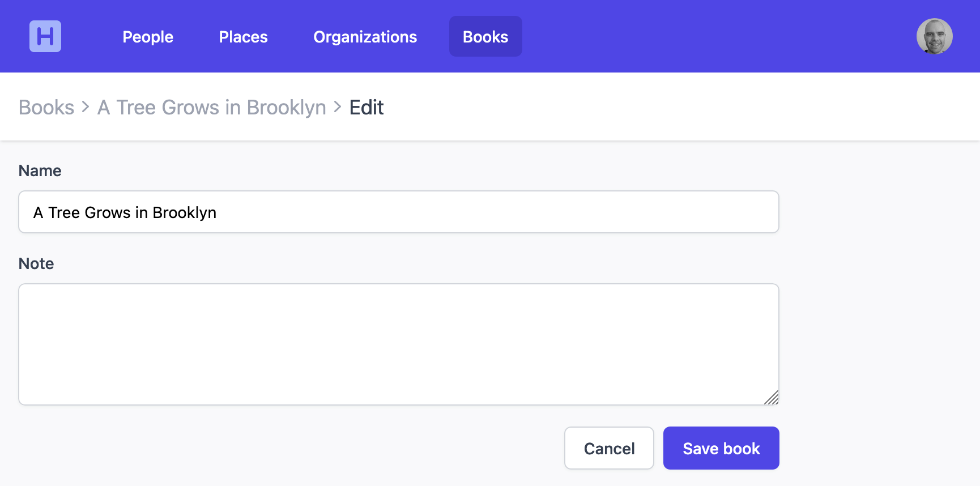The height and width of the screenshot is (486, 980).
Task: Open the user profile avatar
Action: tap(934, 36)
